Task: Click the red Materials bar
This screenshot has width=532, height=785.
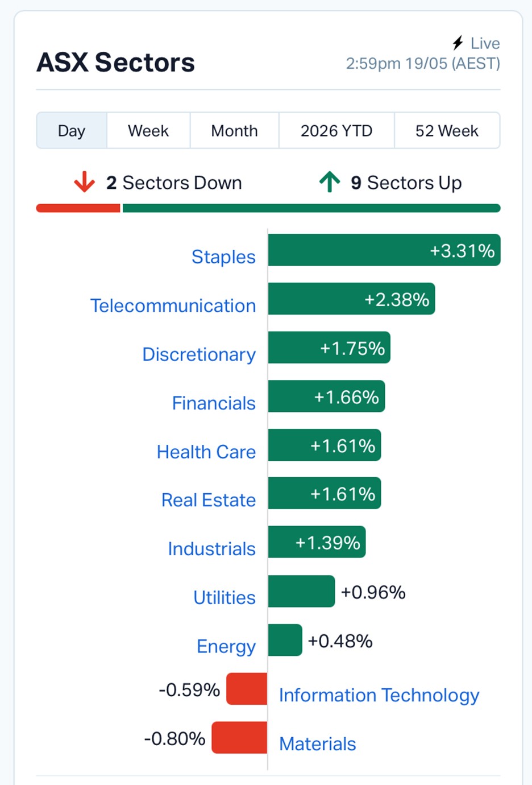Action: 239,738
